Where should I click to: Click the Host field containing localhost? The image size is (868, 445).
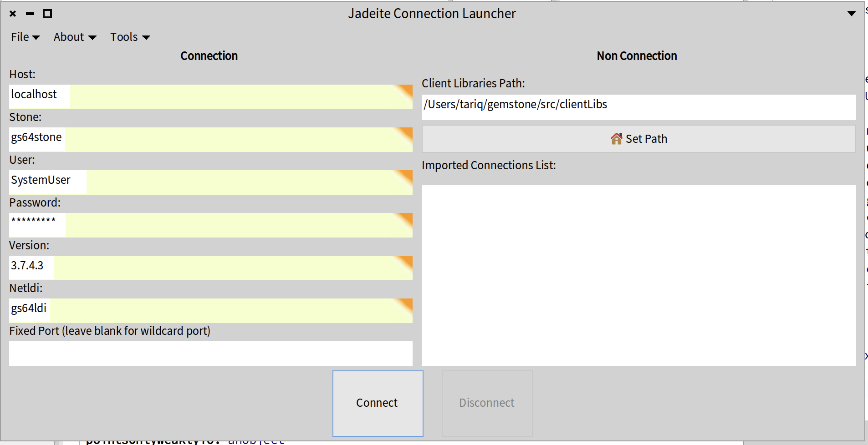pyautogui.click(x=210, y=96)
